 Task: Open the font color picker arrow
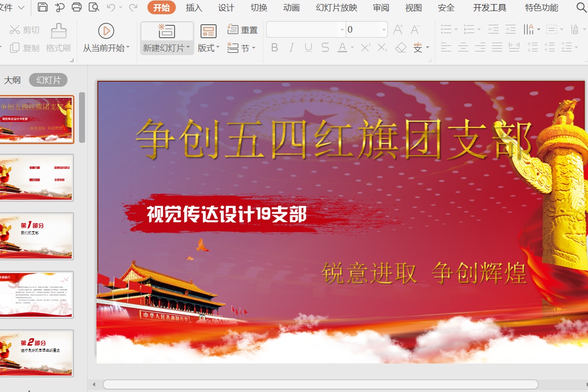(x=352, y=48)
